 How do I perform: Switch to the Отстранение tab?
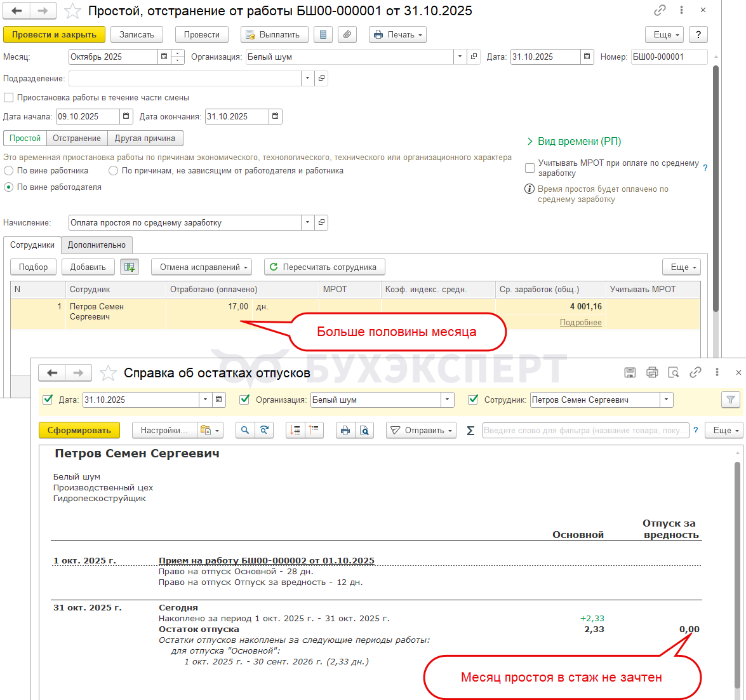coord(77,138)
